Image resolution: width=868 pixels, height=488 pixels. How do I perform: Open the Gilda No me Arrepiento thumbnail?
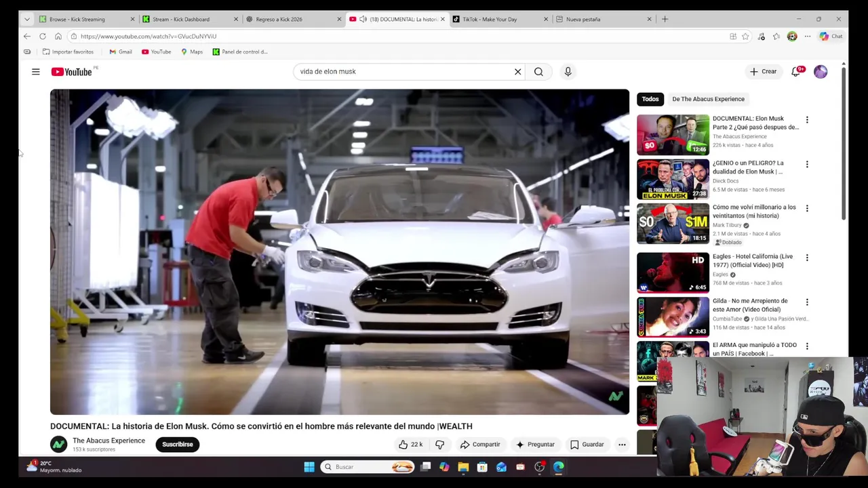[x=673, y=317]
